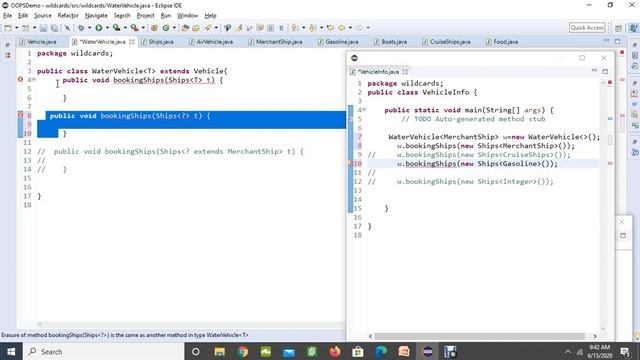Click the Windows Start button
This screenshot has height=360, width=640.
(x=11, y=351)
